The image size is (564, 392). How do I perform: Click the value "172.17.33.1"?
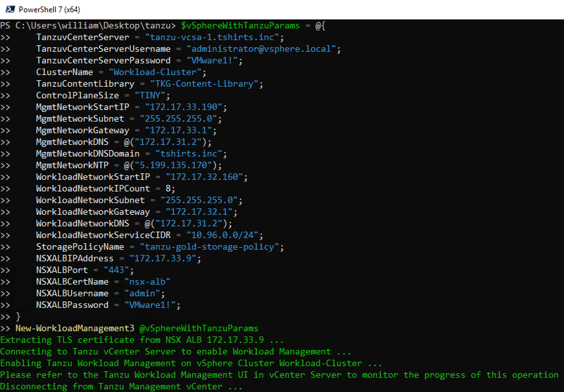click(178, 130)
